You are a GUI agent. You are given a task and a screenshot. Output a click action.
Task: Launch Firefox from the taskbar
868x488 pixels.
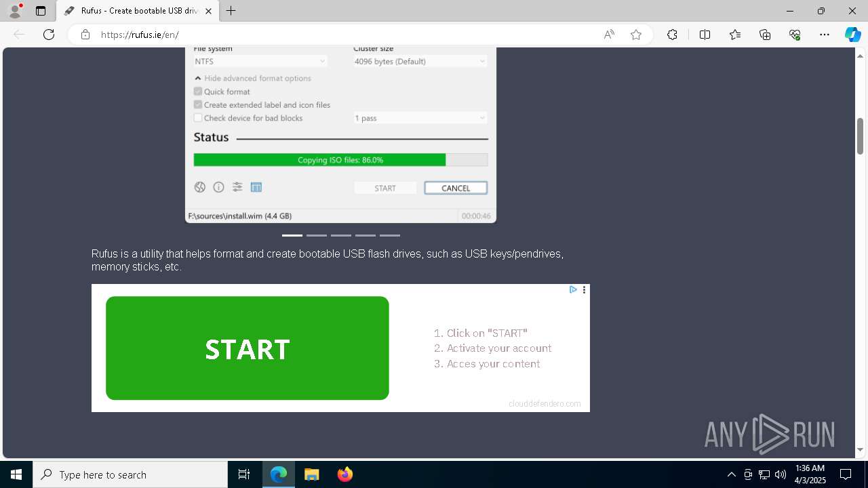(x=345, y=474)
